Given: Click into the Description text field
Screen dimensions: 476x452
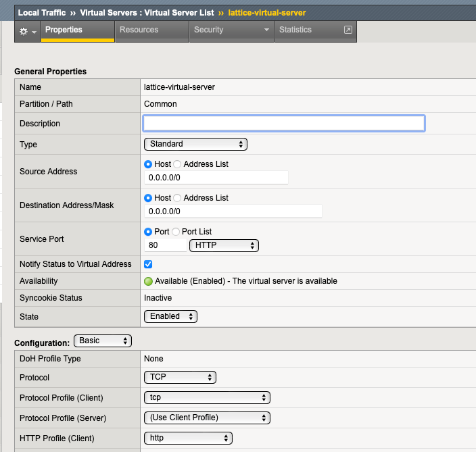Looking at the screenshot, I should pos(283,123).
